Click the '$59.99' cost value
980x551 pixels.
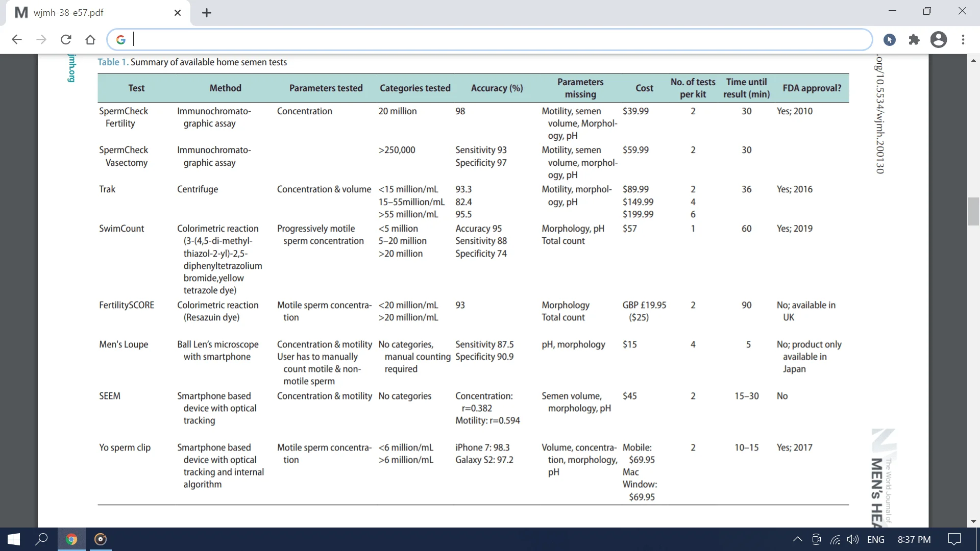coord(635,150)
